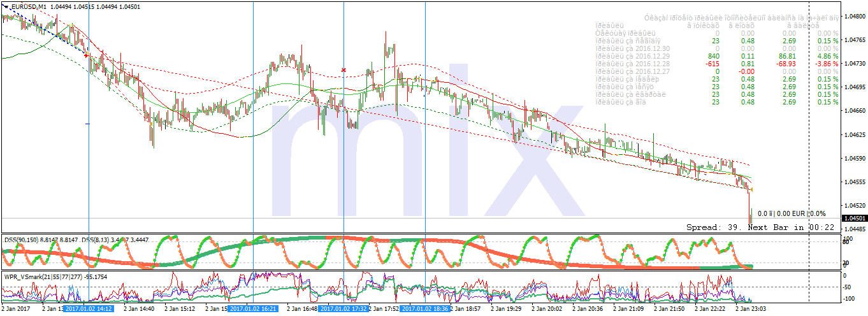Click the 1.04625 price axis label
Image resolution: width=868 pixels, height=316 pixels.
point(855,134)
